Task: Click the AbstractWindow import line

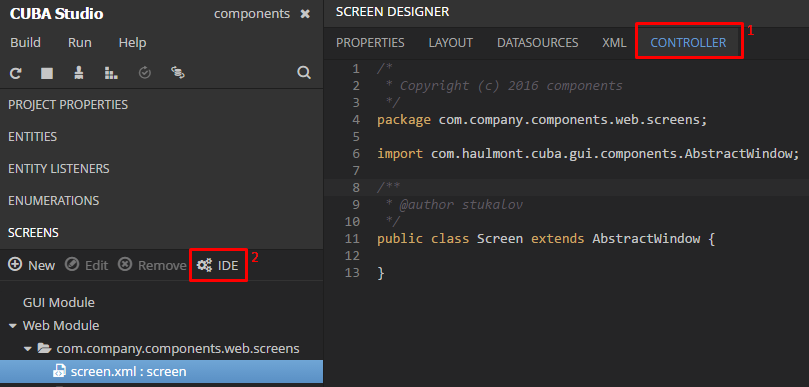Action: (x=588, y=154)
